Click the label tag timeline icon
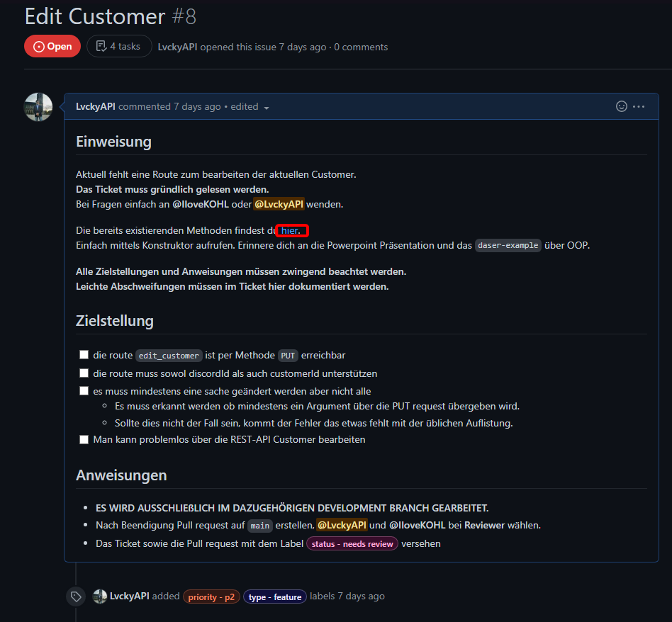 click(x=76, y=596)
